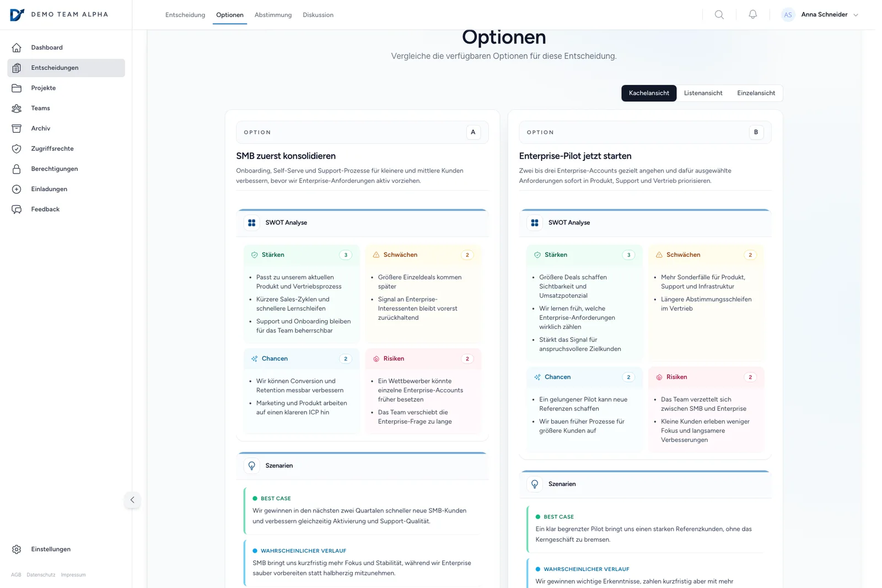Open Feedback via the speech bubble icon
The height and width of the screenshot is (588, 882).
coord(17,209)
